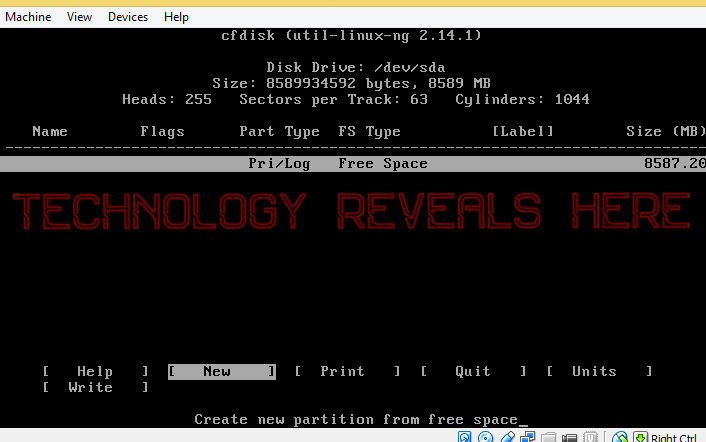Click the Part Type column header

click(x=280, y=131)
